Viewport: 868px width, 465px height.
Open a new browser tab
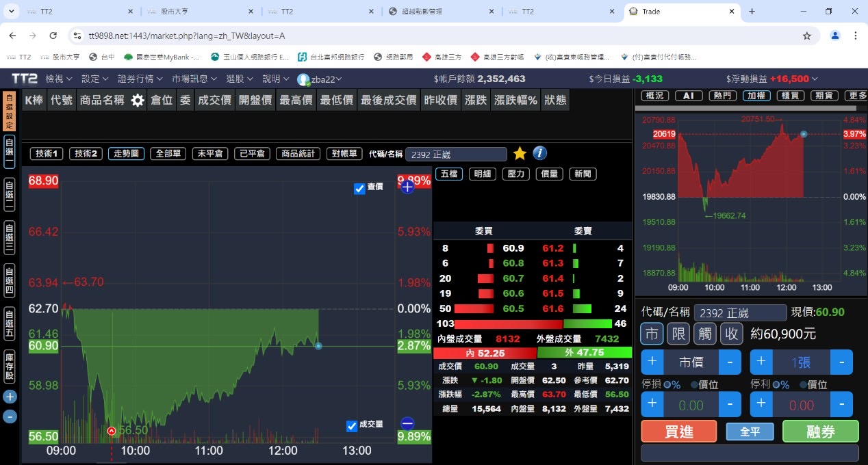tap(752, 12)
